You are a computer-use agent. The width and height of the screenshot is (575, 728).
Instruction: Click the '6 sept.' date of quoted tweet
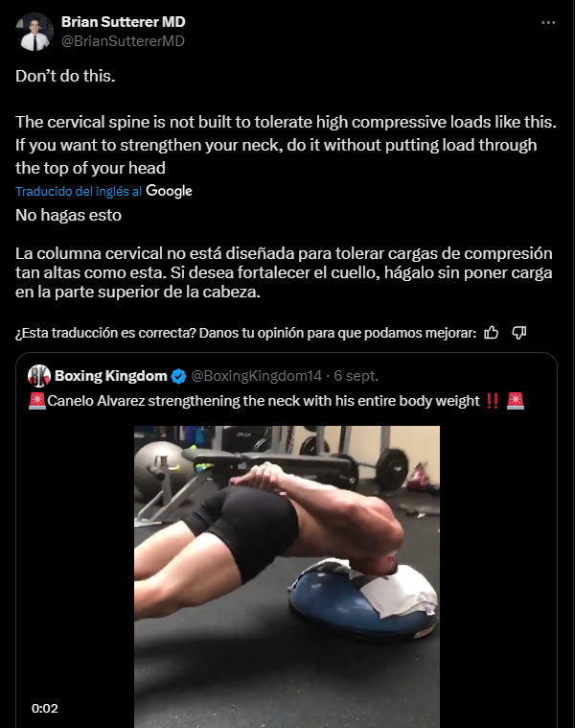tap(356, 376)
